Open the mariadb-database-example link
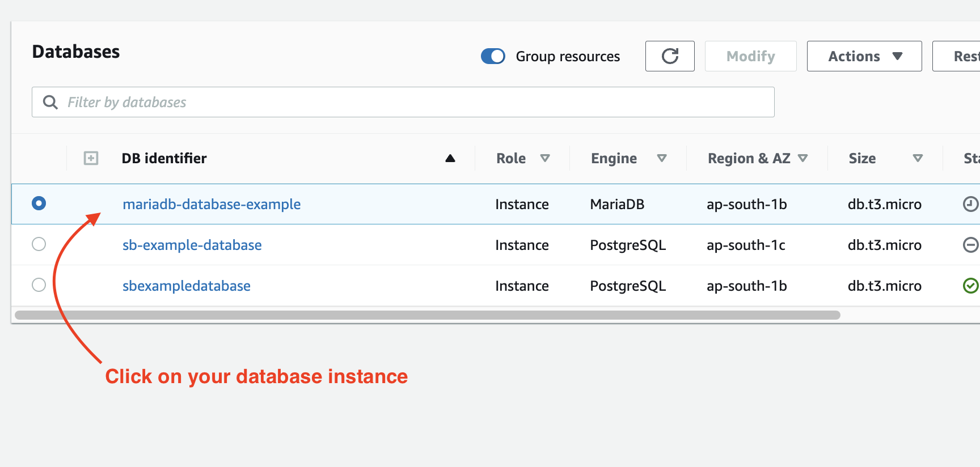 pyautogui.click(x=212, y=204)
